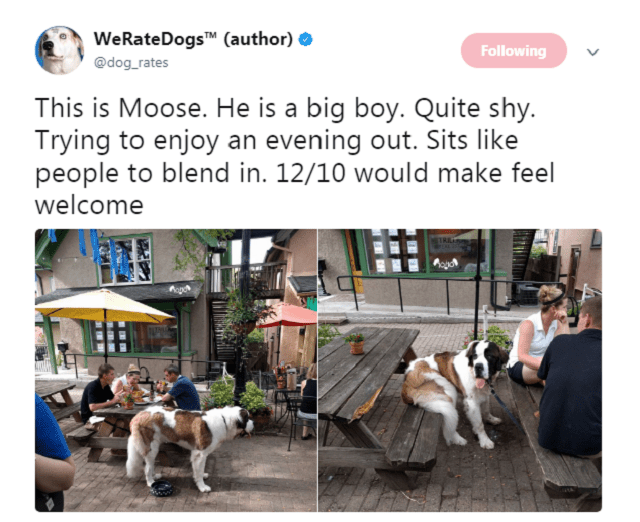
Task: Click the woman in the white top
Action: 536,335
